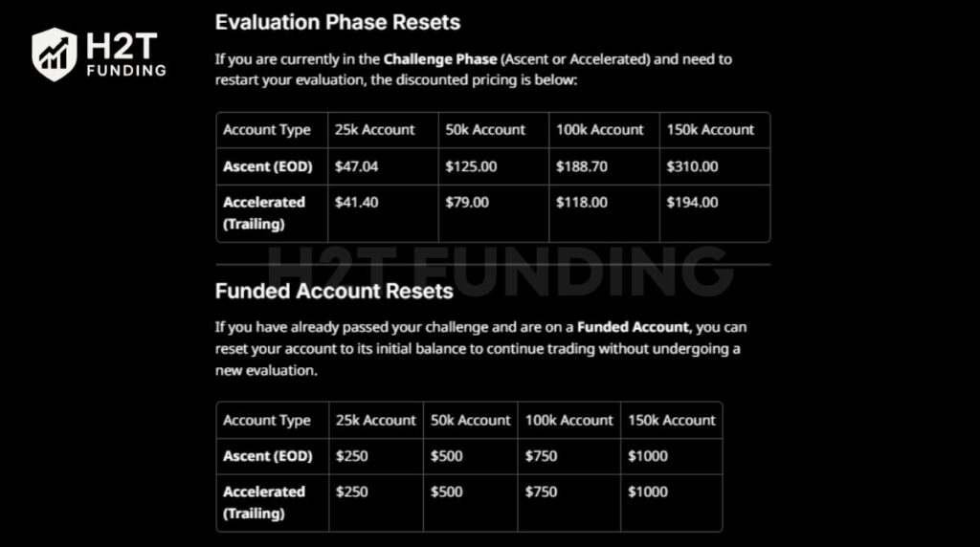Select the Funded Account Resets heading

pyautogui.click(x=334, y=291)
